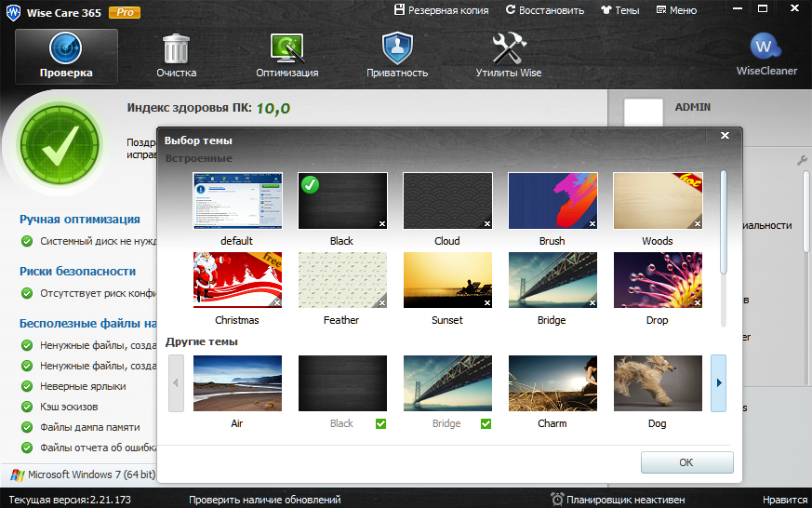Show previous themes with left arrow

[176, 383]
